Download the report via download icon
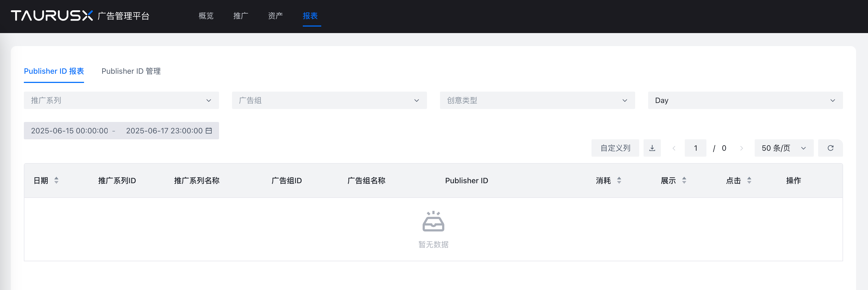The image size is (868, 290). (x=652, y=148)
